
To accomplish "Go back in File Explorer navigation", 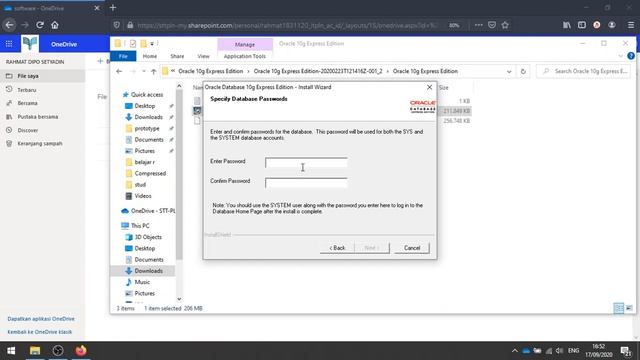I will coord(119,71).
